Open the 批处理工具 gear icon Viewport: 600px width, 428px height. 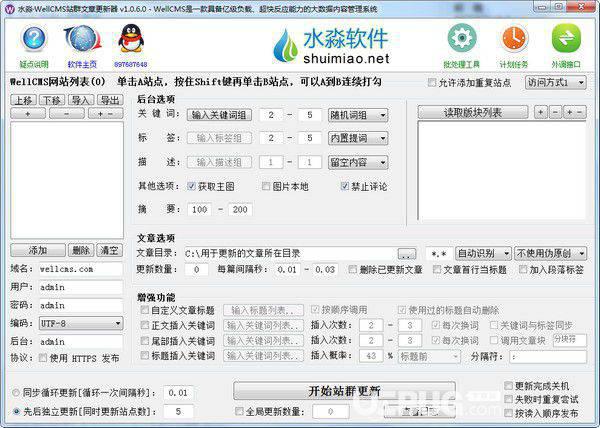(462, 38)
